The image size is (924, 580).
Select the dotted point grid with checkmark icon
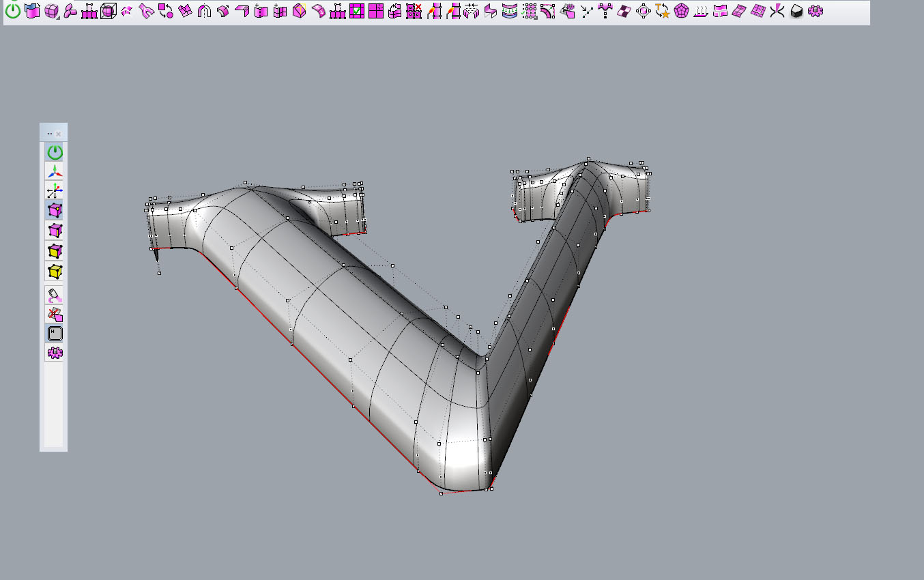[529, 11]
